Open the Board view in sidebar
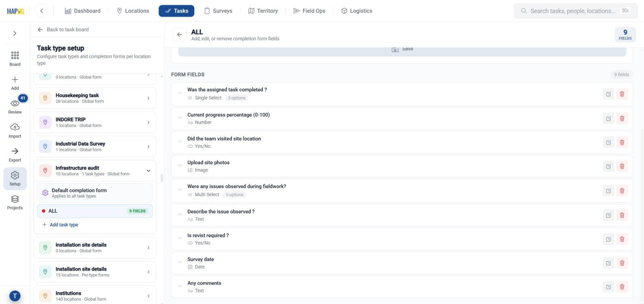The image size is (644, 304). [15, 58]
